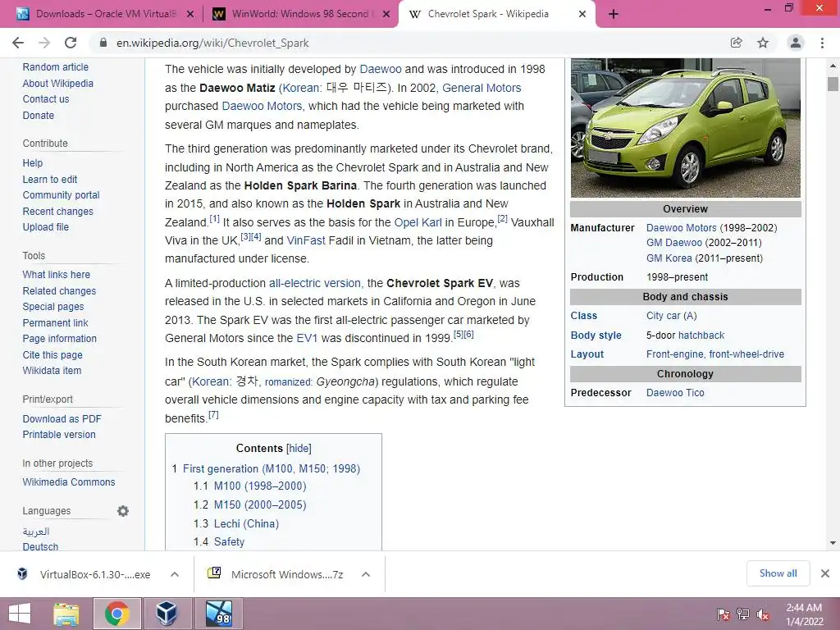Screen dimensions: 840x630
Task: Hide the Contents table
Action: pyautogui.click(x=299, y=449)
